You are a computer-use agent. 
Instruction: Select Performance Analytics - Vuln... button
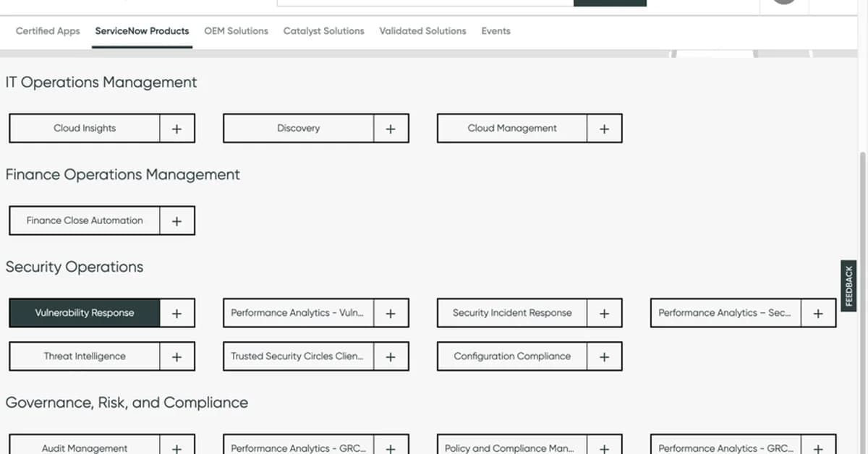tap(299, 314)
